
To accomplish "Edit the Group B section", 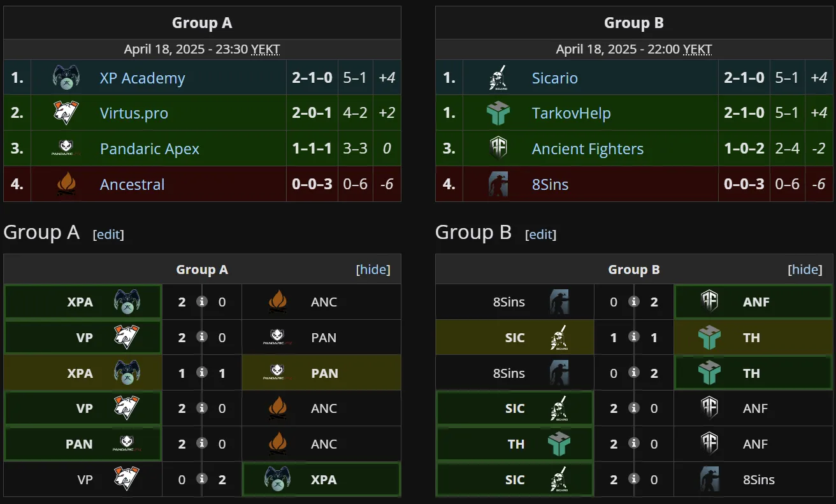I will tap(540, 234).
